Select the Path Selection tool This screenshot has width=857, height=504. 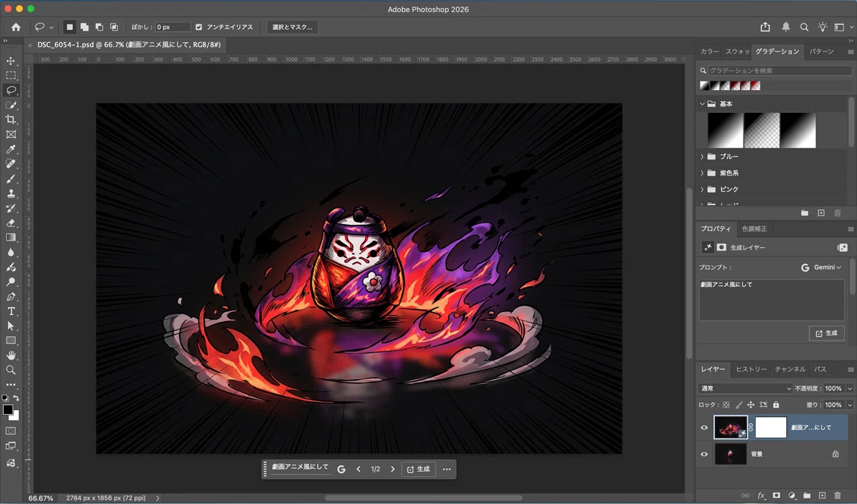coord(11,326)
